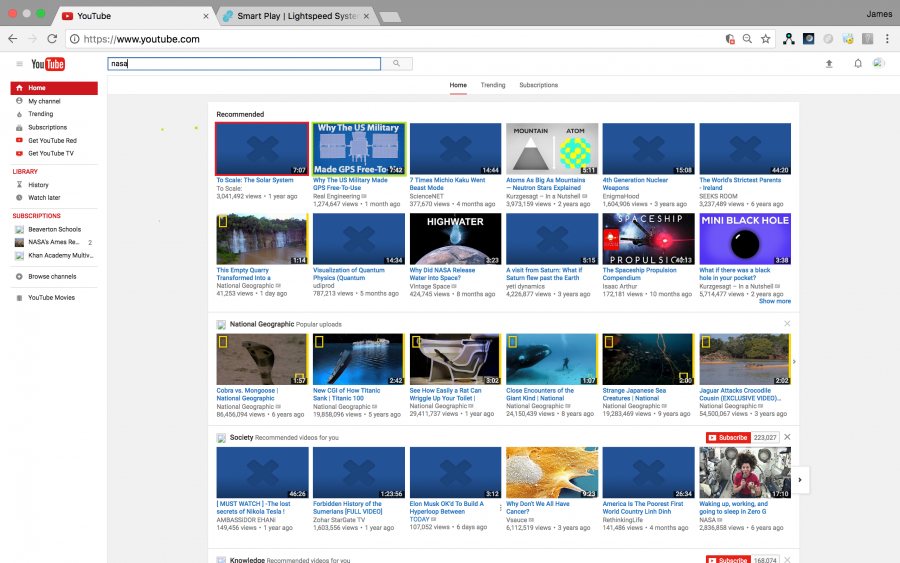The image size is (900, 563).
Task: Open the YouTube hamburger guide menu
Action: click(20, 64)
